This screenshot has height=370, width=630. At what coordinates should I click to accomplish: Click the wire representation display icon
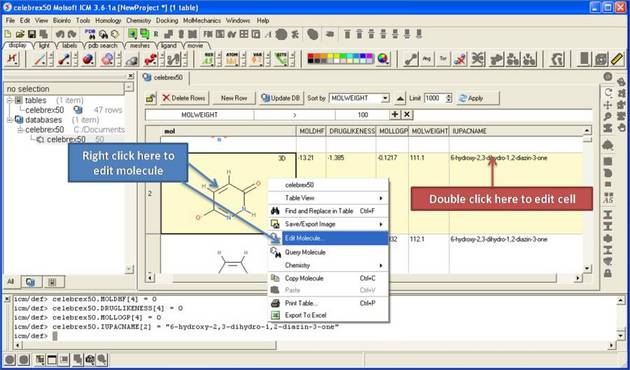pos(40,59)
